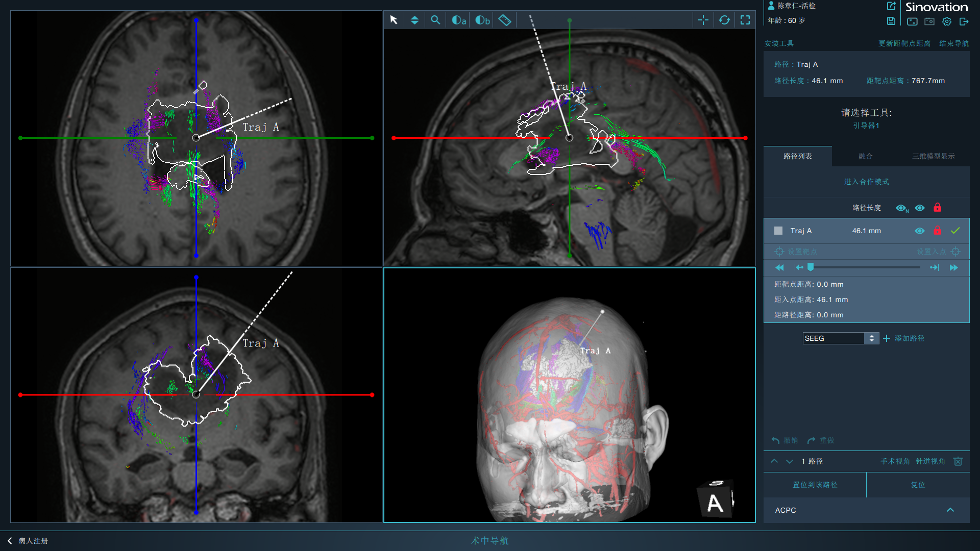Switch to 三维模型显示 tab
The width and height of the screenshot is (980, 551).
(x=934, y=156)
